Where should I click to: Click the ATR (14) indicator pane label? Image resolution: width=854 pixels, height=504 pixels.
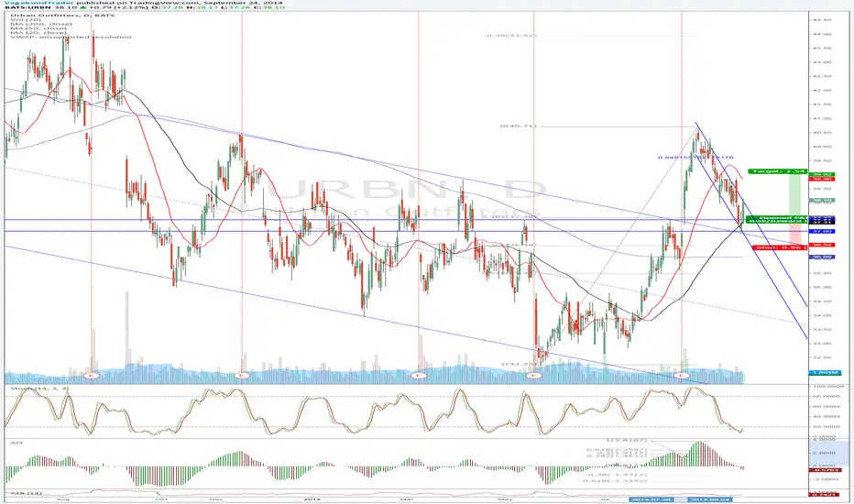tap(25, 493)
